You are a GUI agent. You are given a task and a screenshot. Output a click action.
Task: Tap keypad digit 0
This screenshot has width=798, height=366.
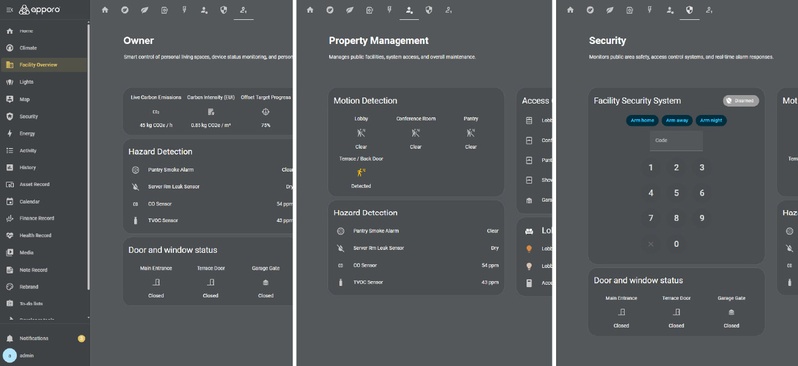[676, 244]
